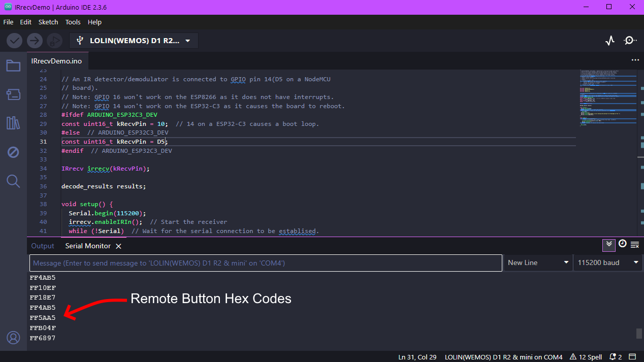This screenshot has height=362, width=644.
Task: Click the Serial Monitor vertical scrollbar
Action: click(639, 333)
